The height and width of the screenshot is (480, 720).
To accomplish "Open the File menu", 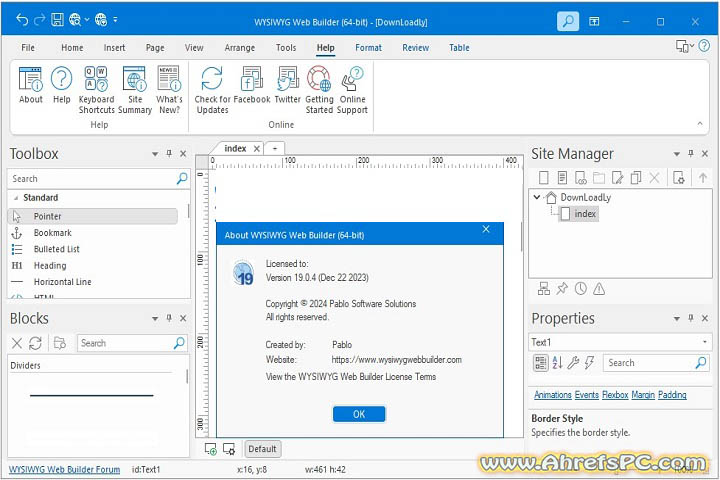I will pos(28,48).
